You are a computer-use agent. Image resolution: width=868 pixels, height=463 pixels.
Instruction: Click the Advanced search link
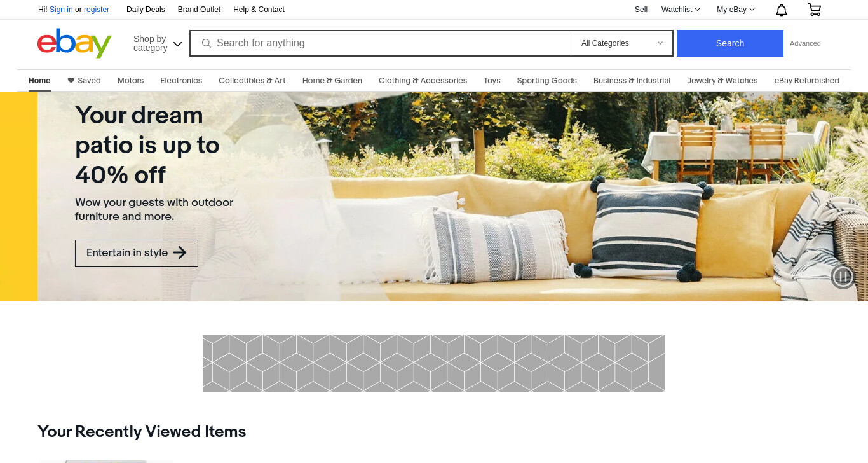point(805,43)
